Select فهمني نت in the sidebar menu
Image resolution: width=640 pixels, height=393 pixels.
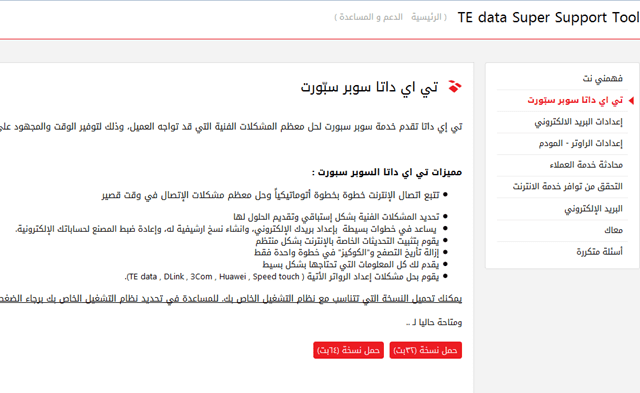point(602,78)
